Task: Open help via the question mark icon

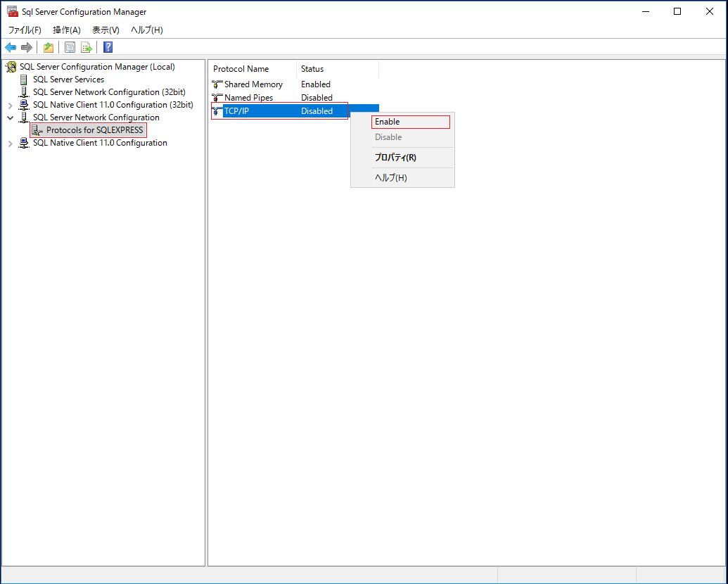Action: (108, 47)
